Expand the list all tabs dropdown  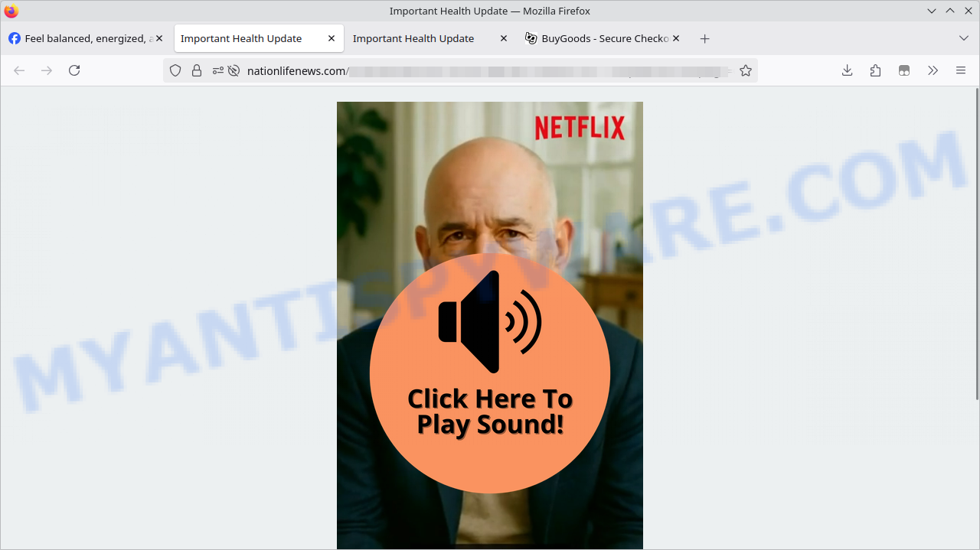click(x=963, y=38)
